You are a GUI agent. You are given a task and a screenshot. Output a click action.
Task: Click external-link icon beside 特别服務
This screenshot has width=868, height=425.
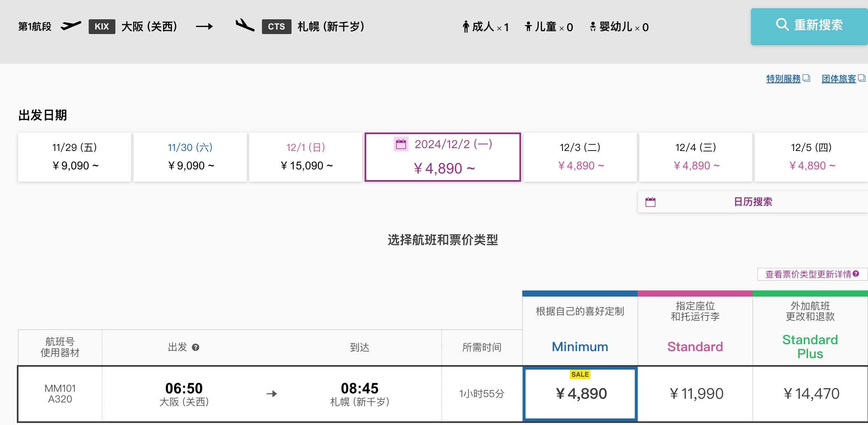(806, 78)
